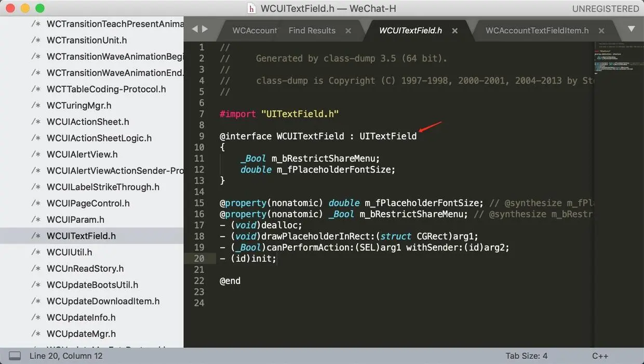Go to next tab with right arrow
644x364 pixels.
point(205,30)
